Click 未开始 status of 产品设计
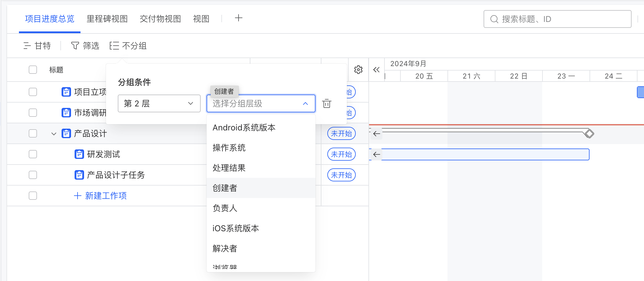 click(x=342, y=134)
